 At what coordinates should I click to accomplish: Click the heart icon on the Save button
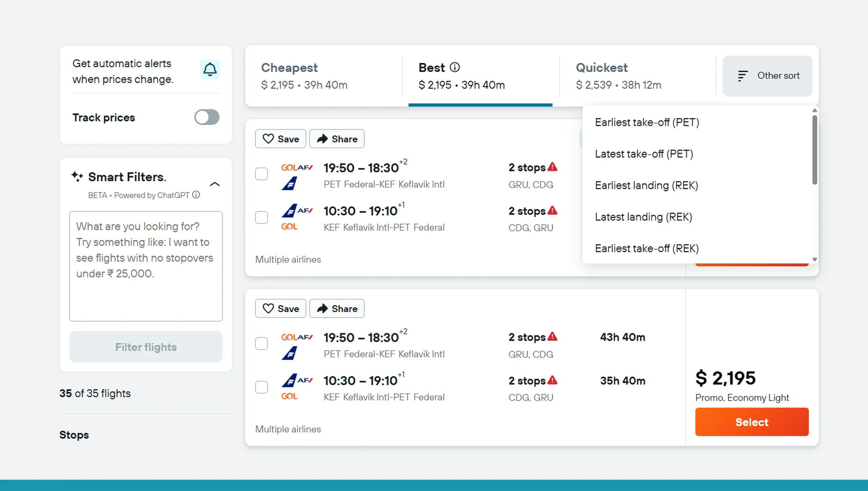coord(269,139)
